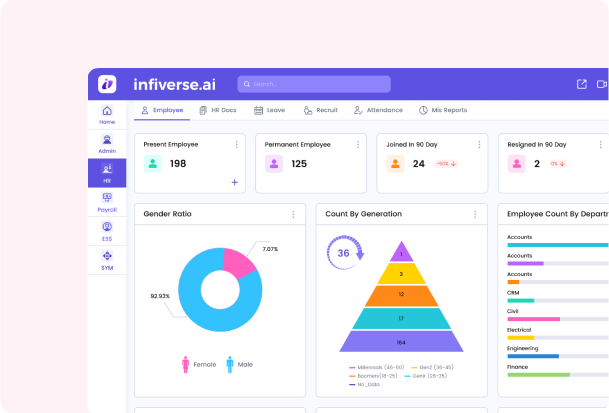This screenshot has height=413, width=609.
Task: Open the HR module icon
Action: click(x=107, y=172)
